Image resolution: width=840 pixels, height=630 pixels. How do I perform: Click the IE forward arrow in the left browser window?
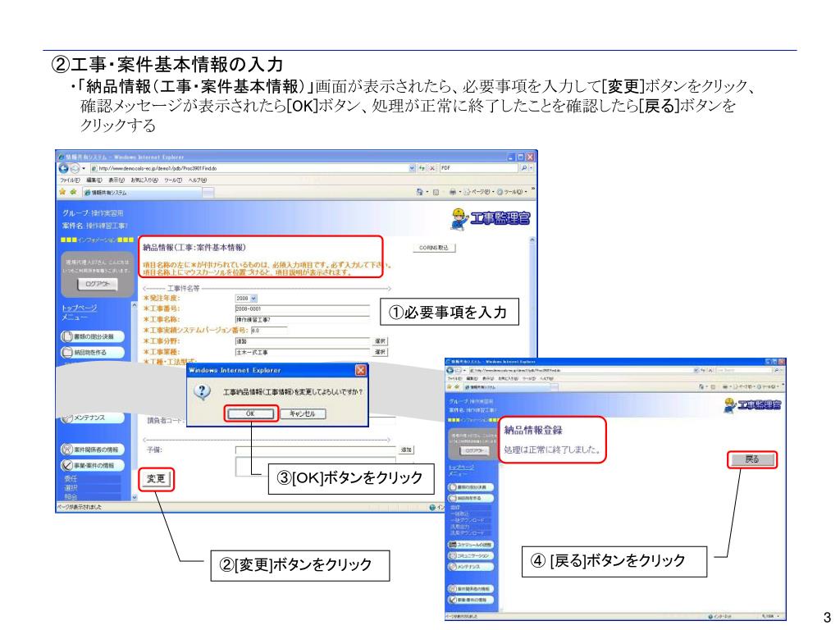click(74, 168)
